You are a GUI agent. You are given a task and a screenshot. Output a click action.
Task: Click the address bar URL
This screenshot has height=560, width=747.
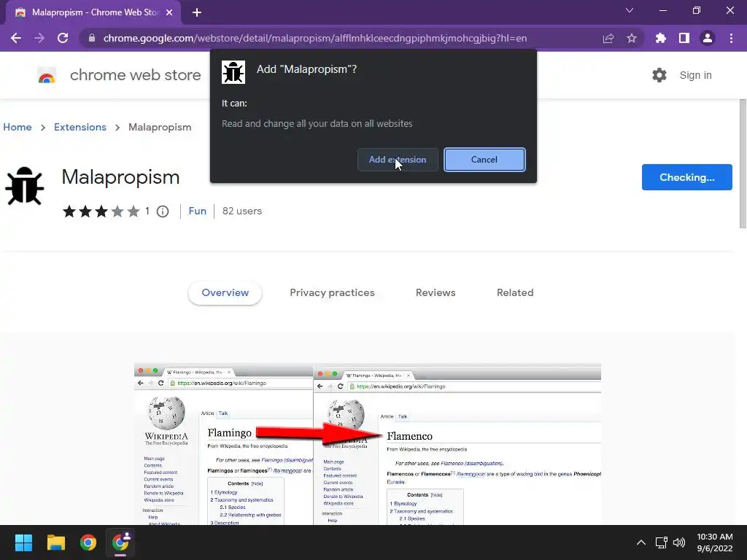[x=315, y=38]
